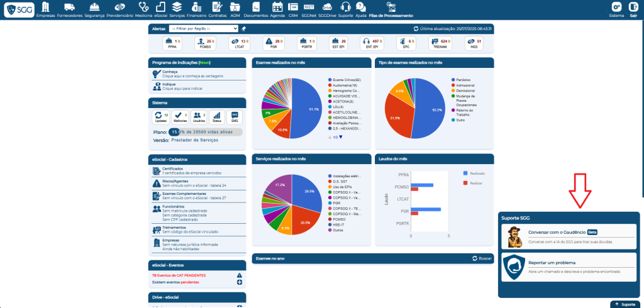
Task: Click the eraser icon beside region filter
Action: coord(243,29)
